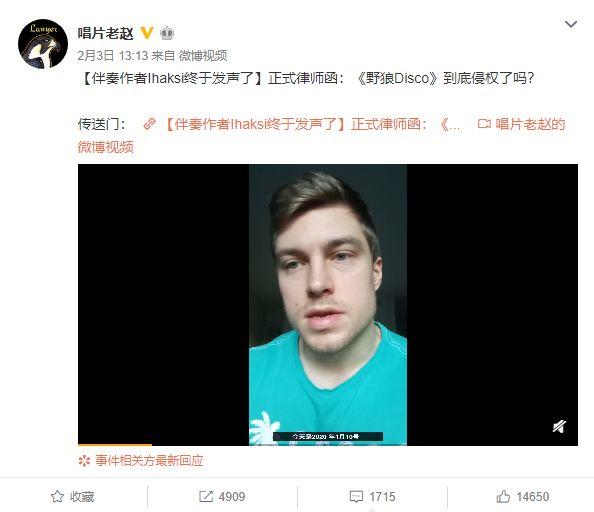Click the 唱片老赵 profile avatar
The width and height of the screenshot is (594, 512).
tap(43, 44)
